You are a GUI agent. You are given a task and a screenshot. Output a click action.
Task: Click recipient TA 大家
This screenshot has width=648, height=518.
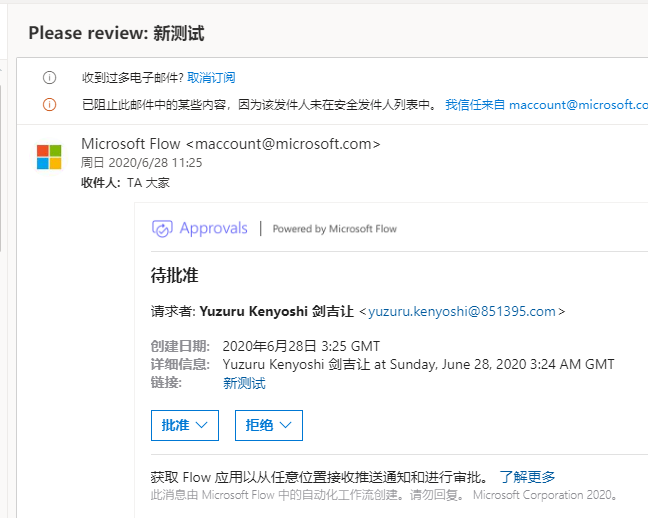pos(148,182)
